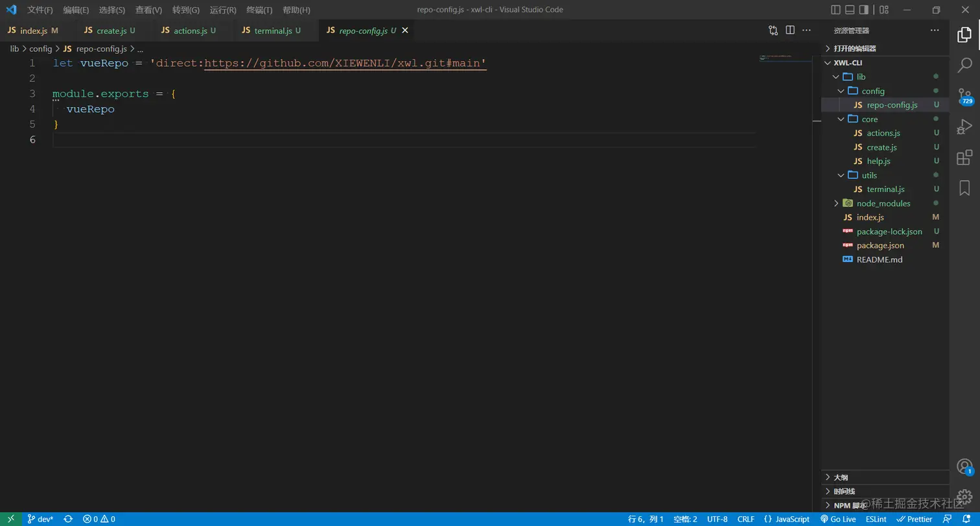
Task: Open the 选择(S) menu
Action: tap(112, 10)
